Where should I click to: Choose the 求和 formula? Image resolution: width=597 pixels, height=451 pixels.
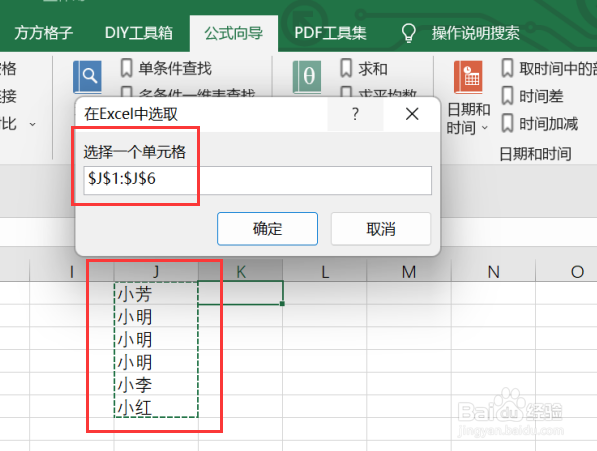(x=373, y=69)
